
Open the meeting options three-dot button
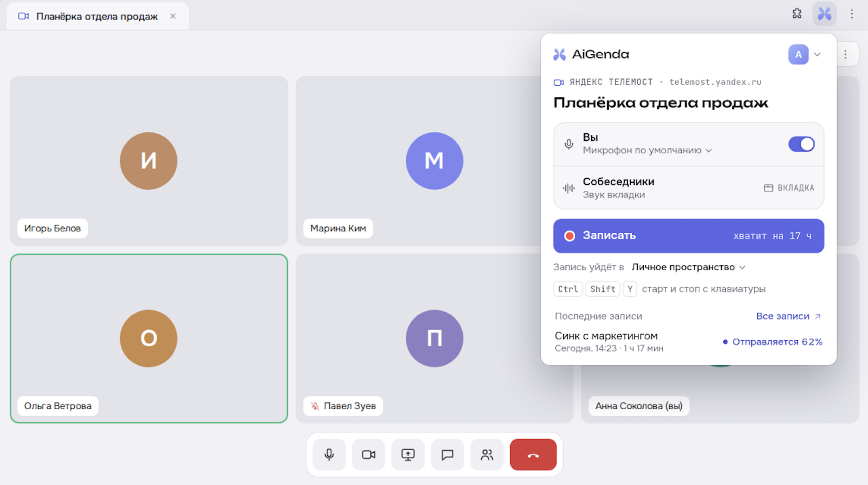point(845,54)
